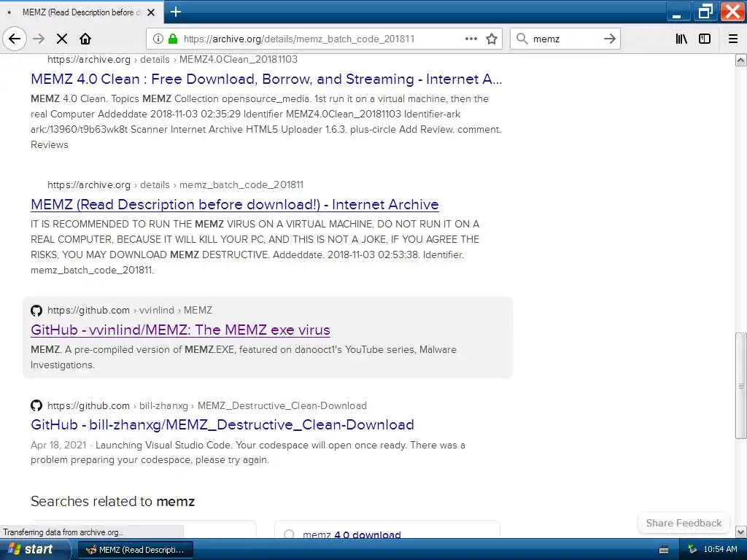Click the memz search box
The width and height of the screenshot is (747, 560).
[x=565, y=39]
